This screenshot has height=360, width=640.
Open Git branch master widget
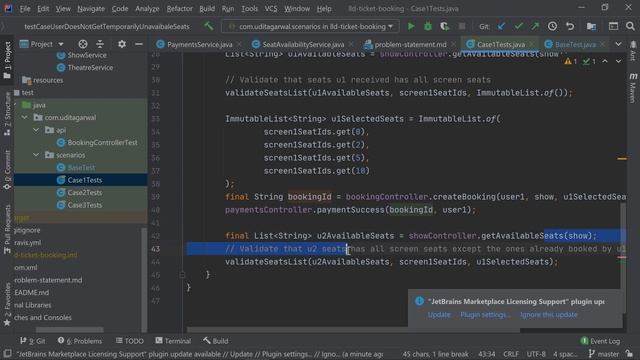click(x=604, y=354)
